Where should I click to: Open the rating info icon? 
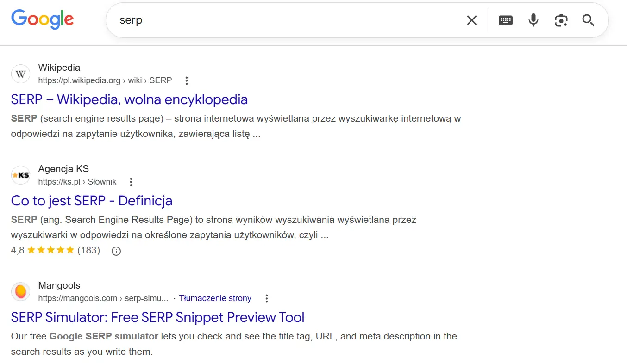pyautogui.click(x=116, y=251)
